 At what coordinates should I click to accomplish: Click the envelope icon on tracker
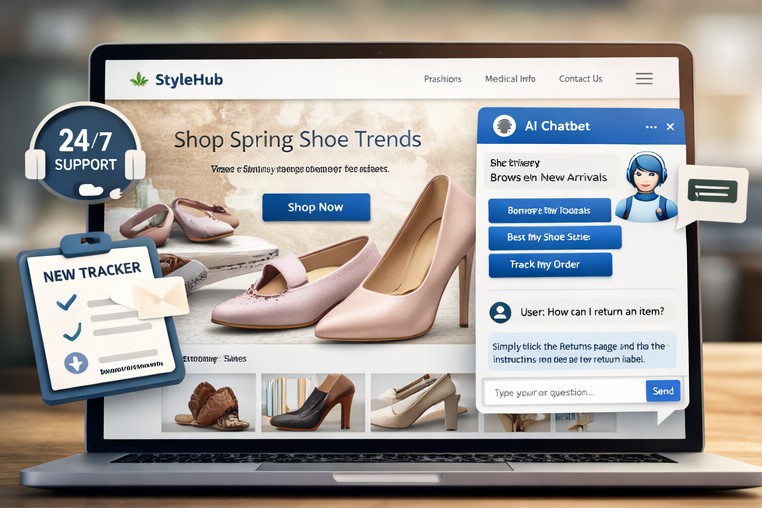150,296
